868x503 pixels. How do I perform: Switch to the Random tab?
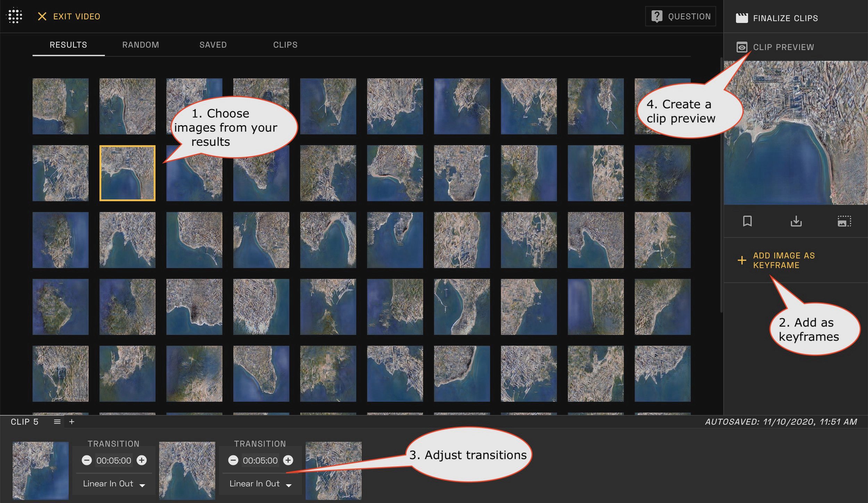[x=140, y=44]
